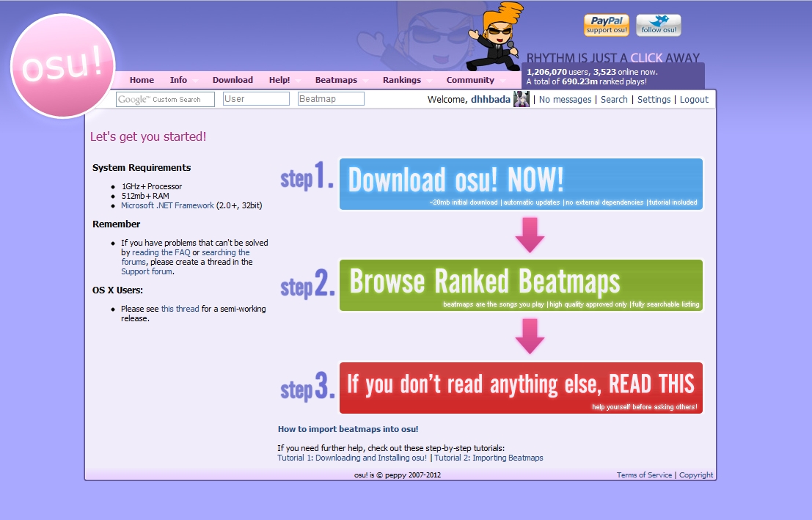Open the Browse Ranked Beatmaps banner
Image resolution: width=812 pixels, height=520 pixels.
(521, 285)
